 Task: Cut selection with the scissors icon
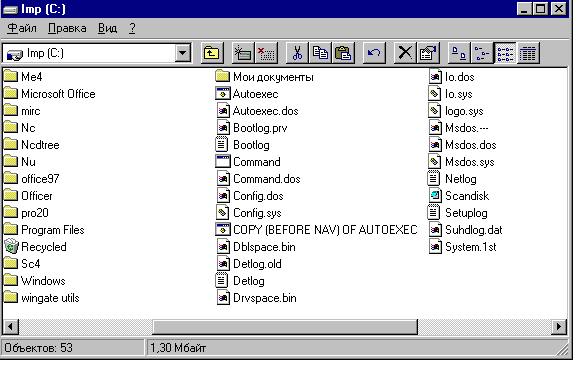297,53
